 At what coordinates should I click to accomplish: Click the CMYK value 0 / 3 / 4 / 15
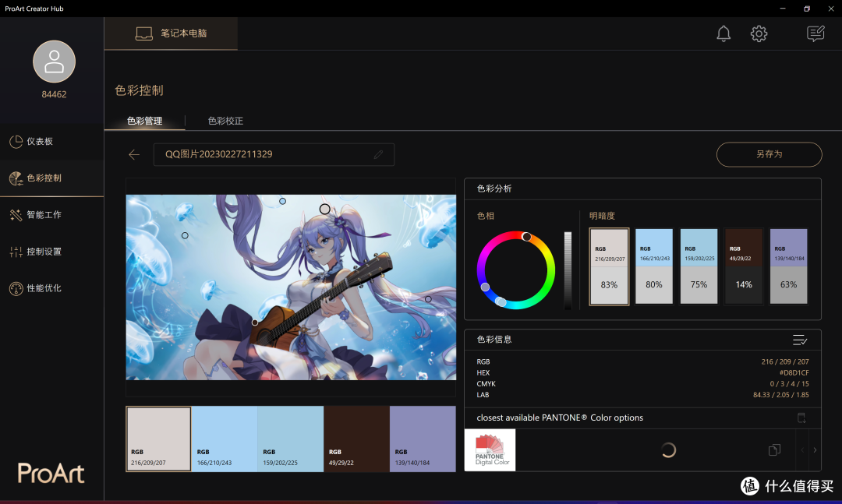[x=789, y=384]
